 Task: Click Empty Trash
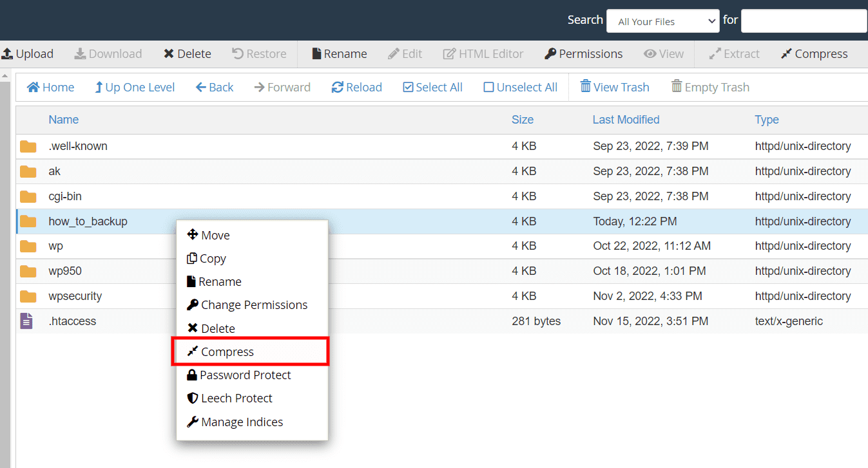click(709, 87)
